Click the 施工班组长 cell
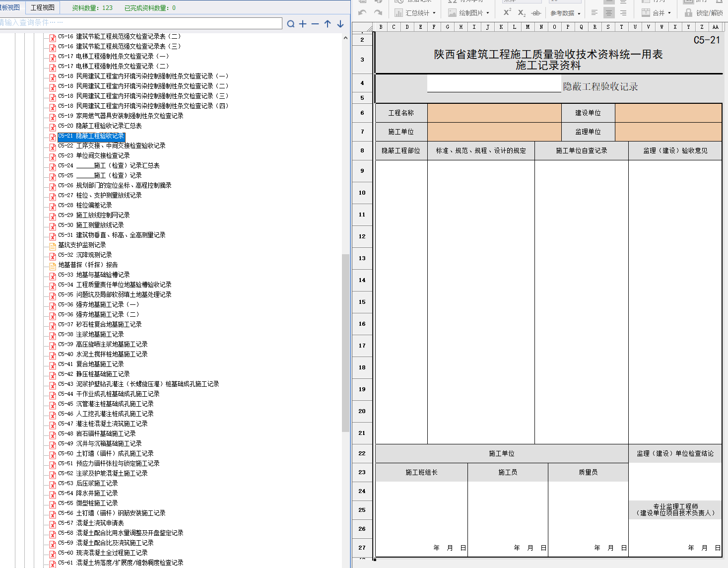 pyautogui.click(x=421, y=472)
